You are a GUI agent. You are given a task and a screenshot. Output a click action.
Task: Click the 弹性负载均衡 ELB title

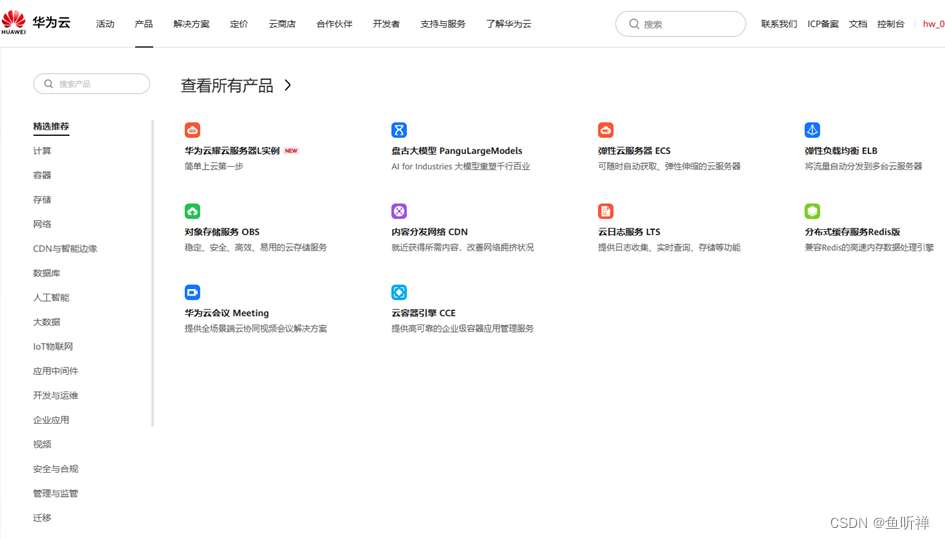(841, 151)
